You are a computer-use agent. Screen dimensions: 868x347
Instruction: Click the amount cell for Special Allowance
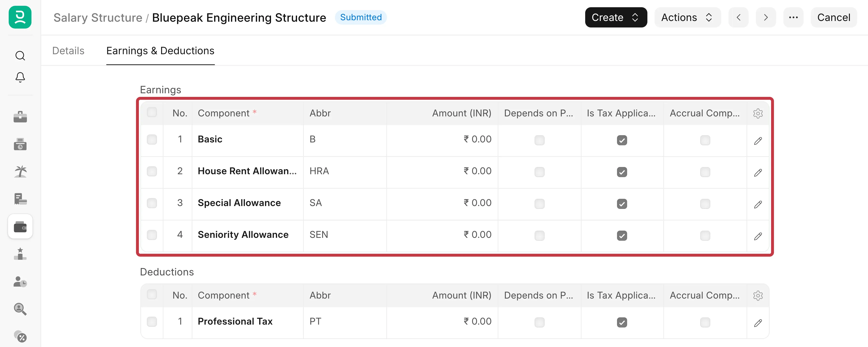[442, 204]
